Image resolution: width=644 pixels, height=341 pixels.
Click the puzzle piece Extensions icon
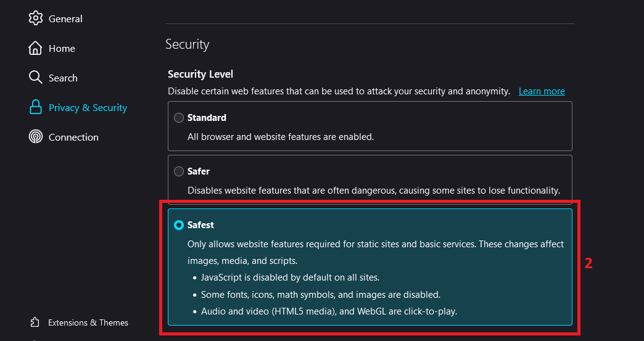36,323
